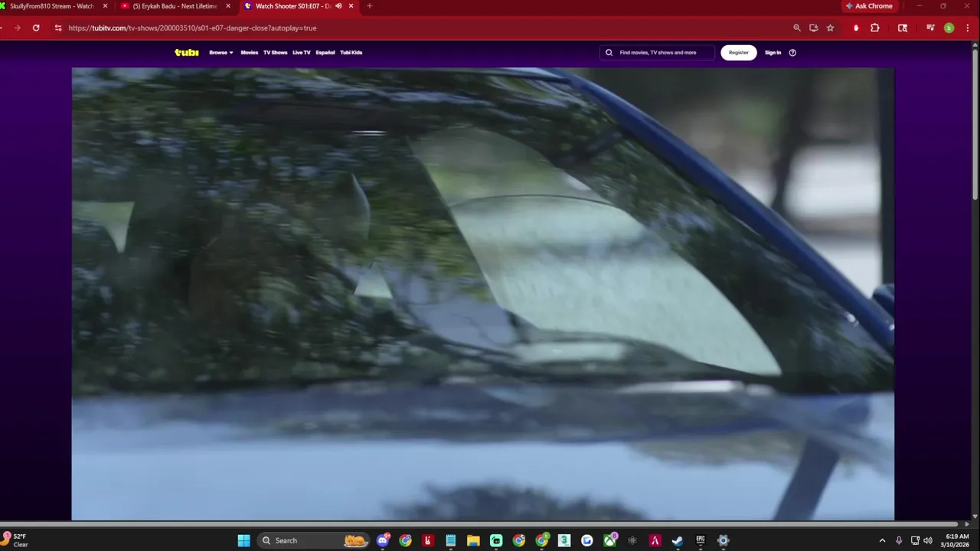Launch Epic Games from the taskbar
This screenshot has height=551, width=980.
[700, 540]
